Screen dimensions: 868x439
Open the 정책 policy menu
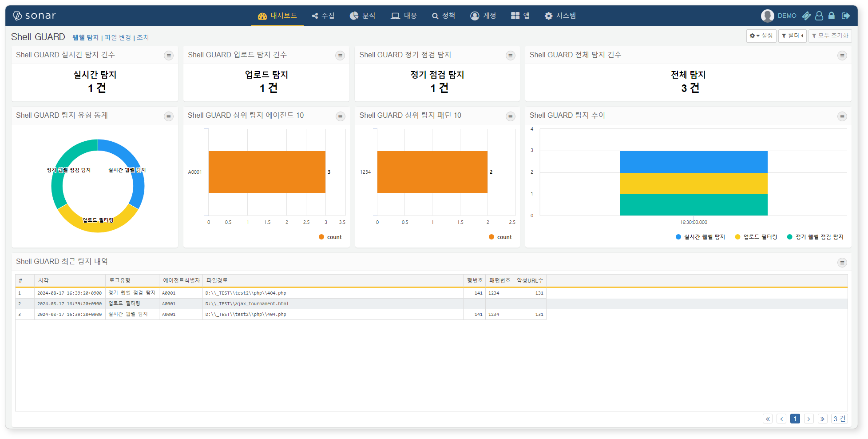point(444,16)
